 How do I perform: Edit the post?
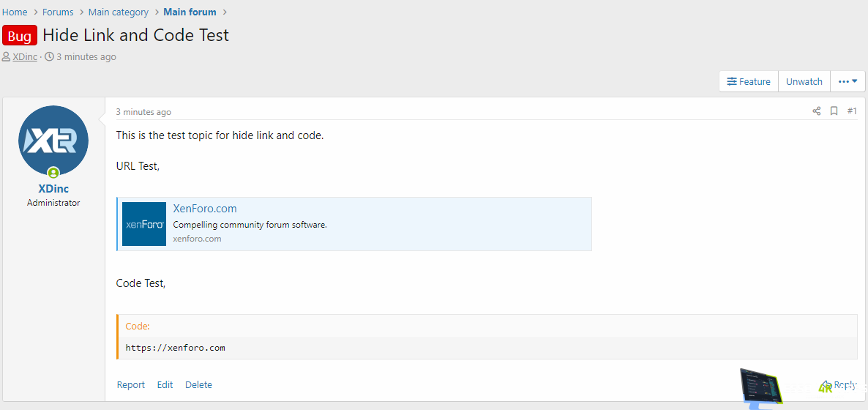tap(165, 384)
